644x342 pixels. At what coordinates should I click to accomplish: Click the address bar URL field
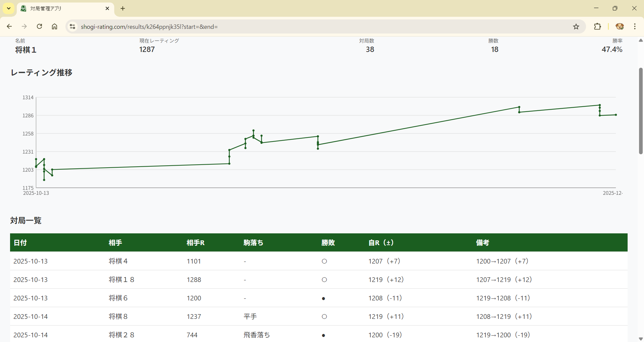(x=302, y=26)
